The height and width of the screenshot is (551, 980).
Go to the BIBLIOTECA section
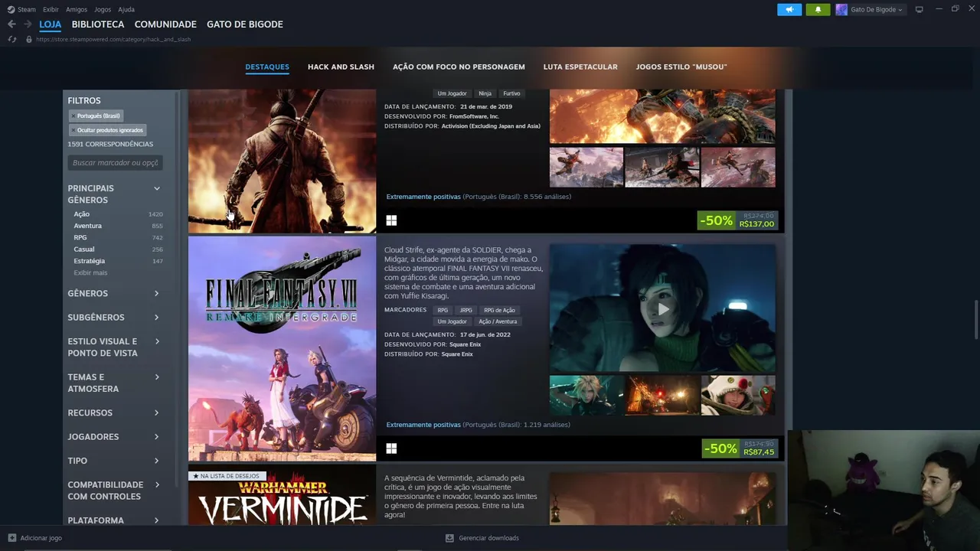(x=98, y=24)
